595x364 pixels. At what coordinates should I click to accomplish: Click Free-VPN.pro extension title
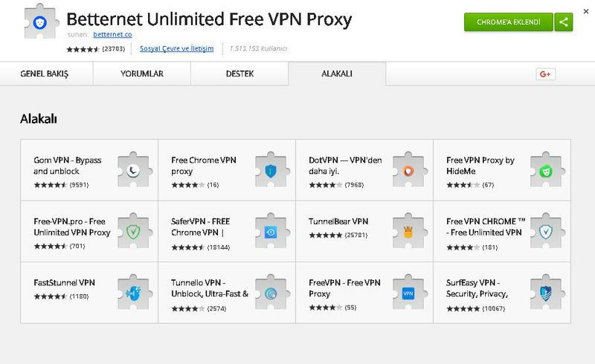(x=71, y=227)
